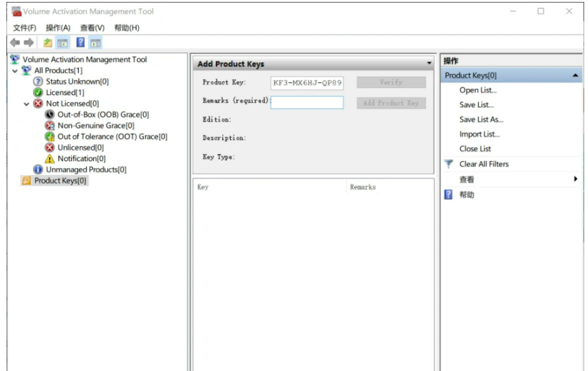Click the Add Product Keys panel title
The height and width of the screenshot is (371, 588).
click(x=231, y=64)
